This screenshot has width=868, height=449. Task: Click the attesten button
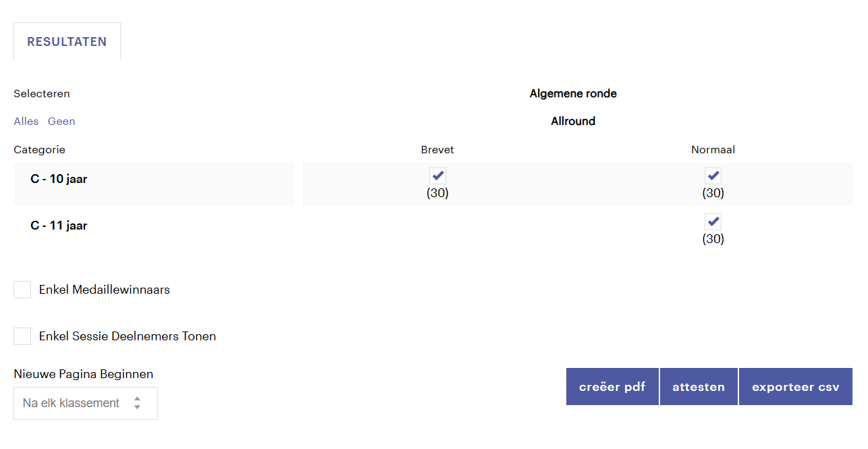[x=699, y=387]
